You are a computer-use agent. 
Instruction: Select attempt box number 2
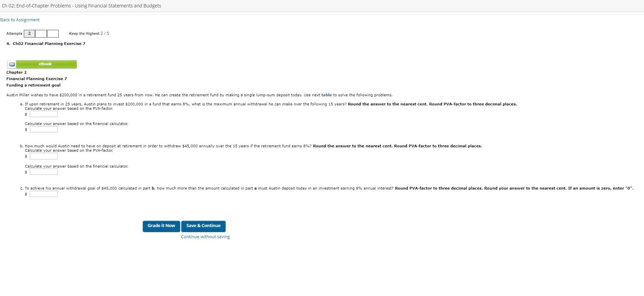click(x=29, y=33)
